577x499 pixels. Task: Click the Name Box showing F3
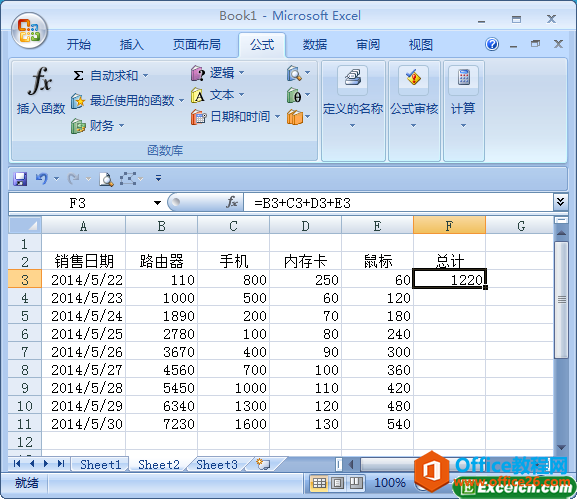tap(78, 203)
